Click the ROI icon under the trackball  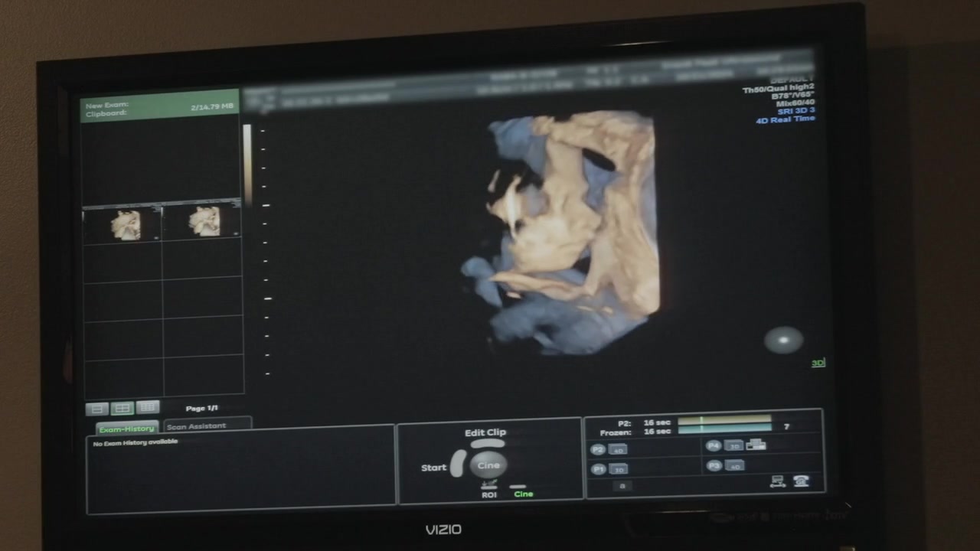pos(488,485)
